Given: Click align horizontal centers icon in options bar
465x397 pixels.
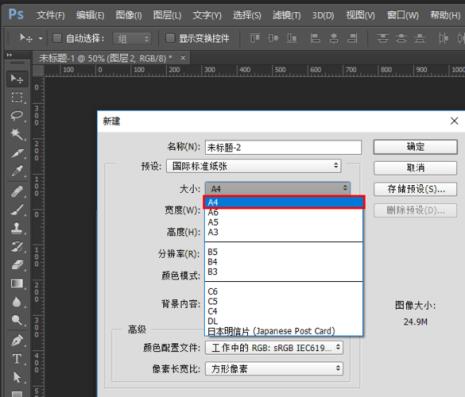Looking at the screenshot, I should [x=333, y=38].
